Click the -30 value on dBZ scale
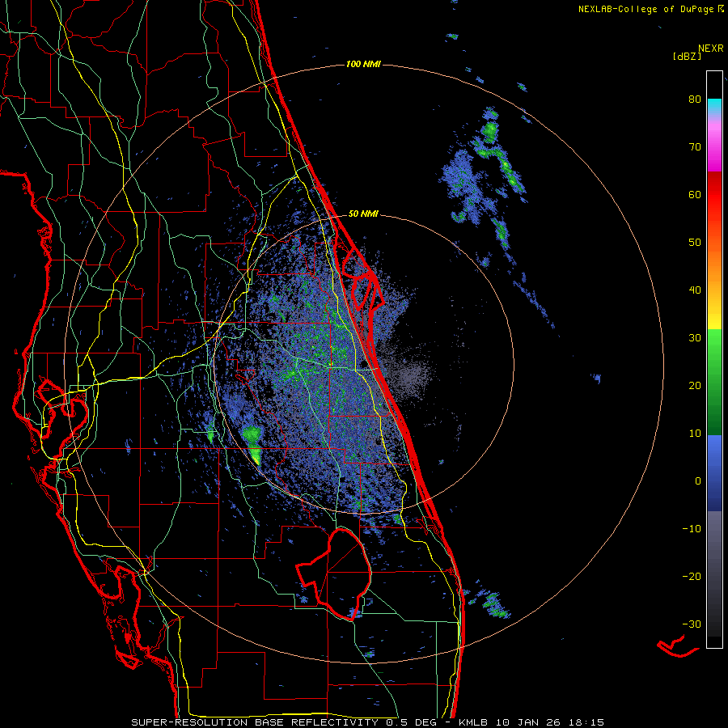Image resolution: width=728 pixels, height=728 pixels. point(692,624)
